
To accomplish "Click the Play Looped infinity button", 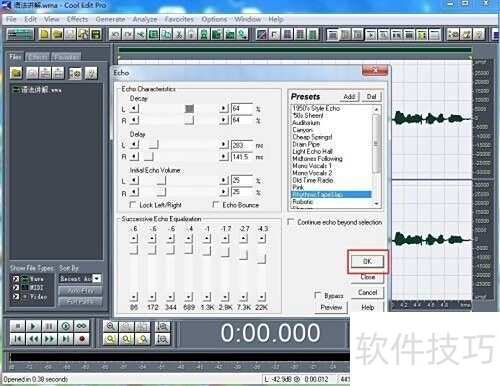I will (81, 326).
